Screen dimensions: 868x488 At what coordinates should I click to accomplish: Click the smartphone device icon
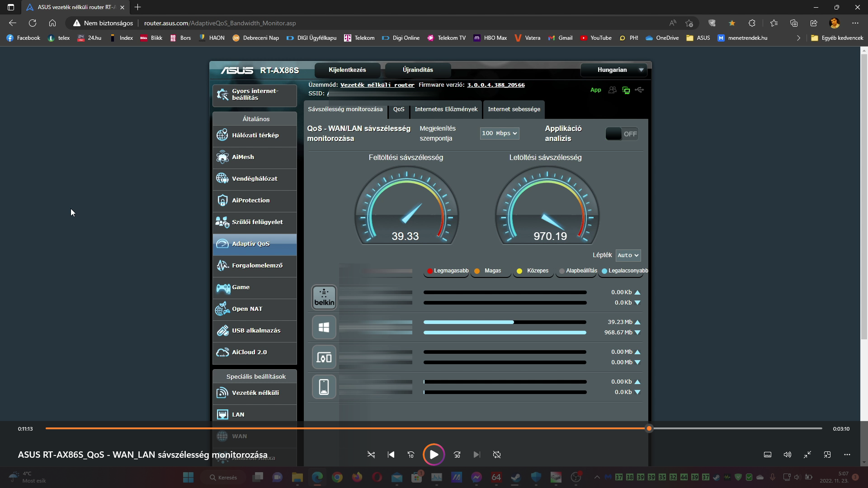(324, 387)
